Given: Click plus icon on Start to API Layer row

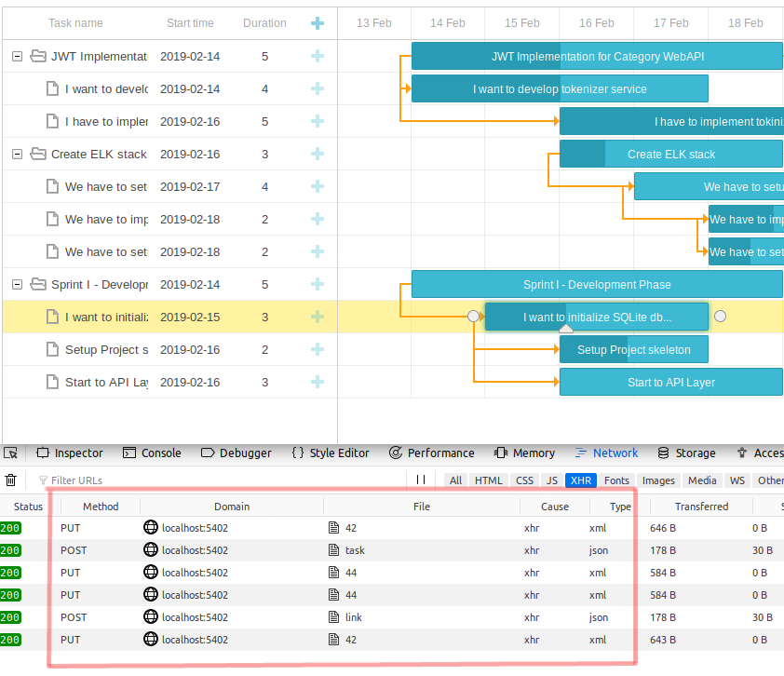Looking at the screenshot, I should click(x=318, y=383).
